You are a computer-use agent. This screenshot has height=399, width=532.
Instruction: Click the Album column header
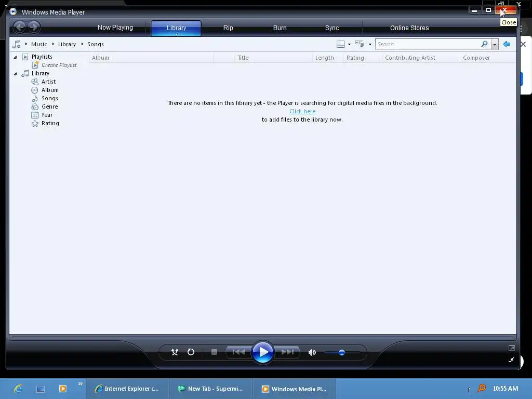(151, 58)
